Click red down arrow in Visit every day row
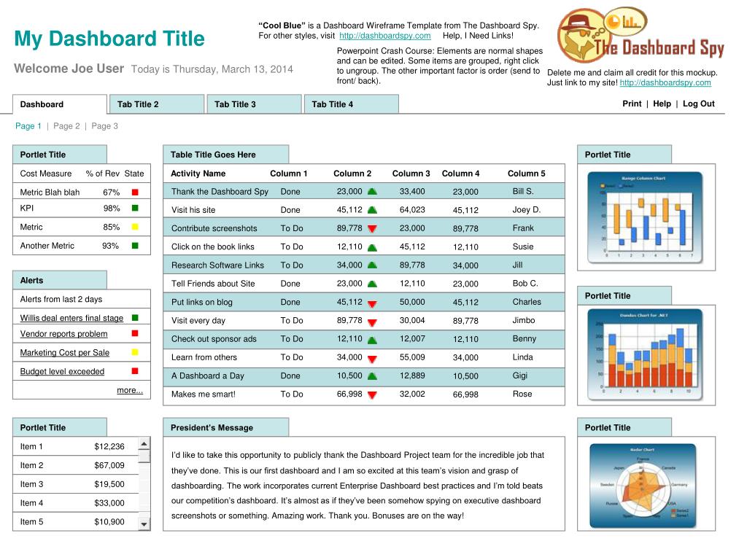The height and width of the screenshot is (560, 747). point(373,322)
